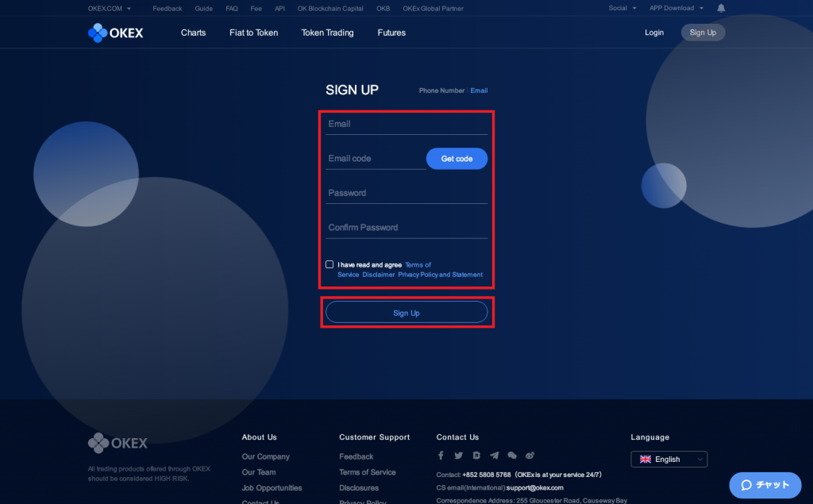The width and height of the screenshot is (813, 504).
Task: Open Token Trading in the navigation
Action: tap(328, 33)
